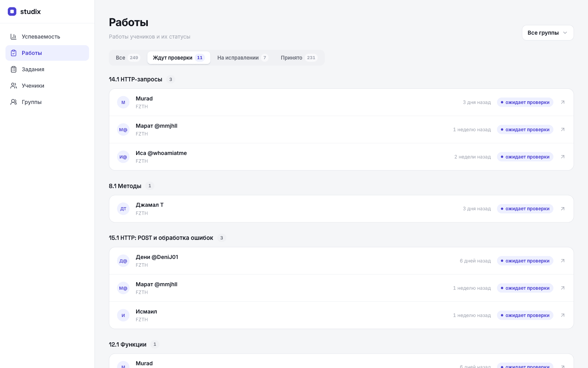Click the 8.1 Методы section heading

tap(125, 186)
